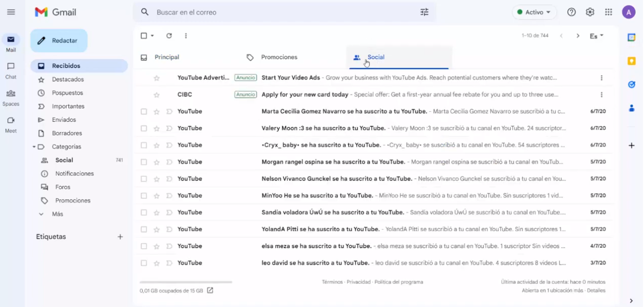
Task: Open Pospuestos folder
Action: point(68,93)
